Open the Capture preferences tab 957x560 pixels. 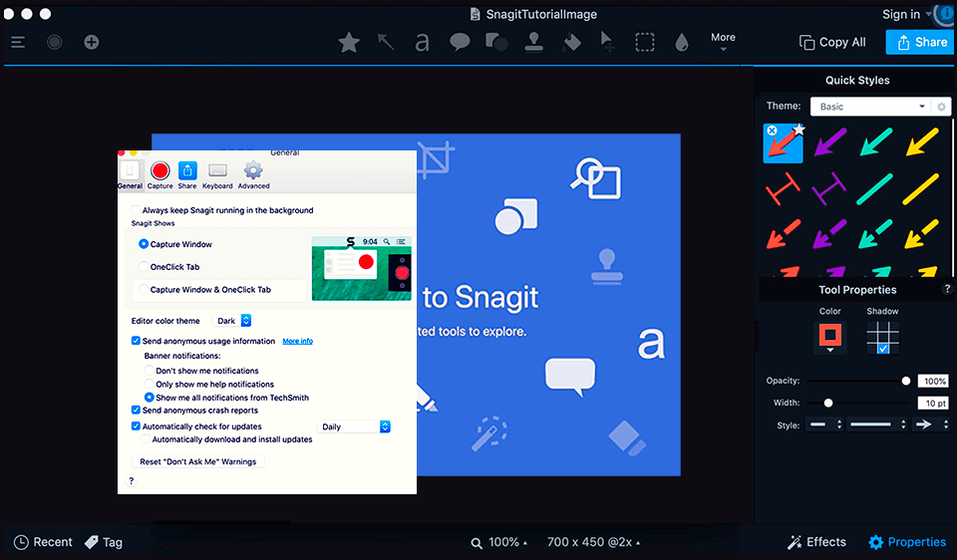point(159,175)
